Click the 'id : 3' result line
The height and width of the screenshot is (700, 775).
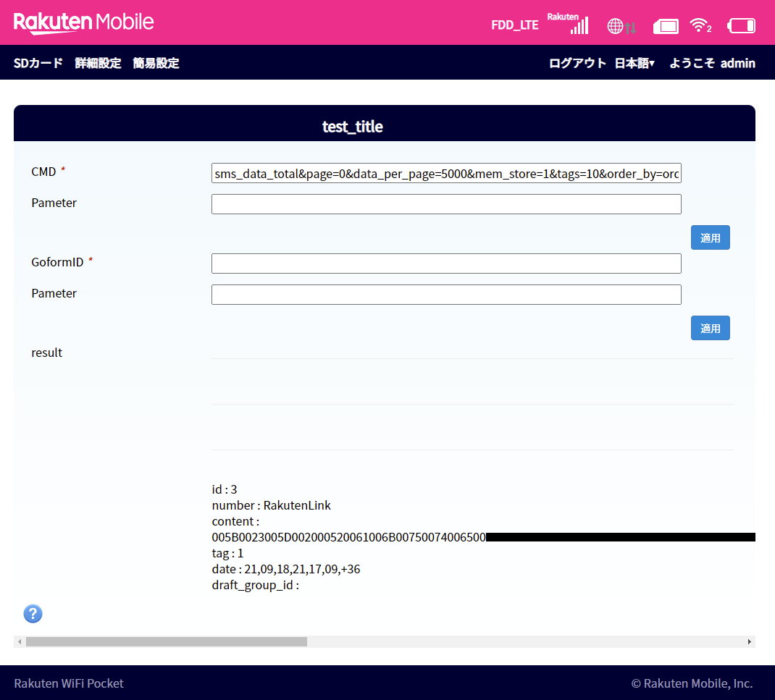click(x=225, y=489)
